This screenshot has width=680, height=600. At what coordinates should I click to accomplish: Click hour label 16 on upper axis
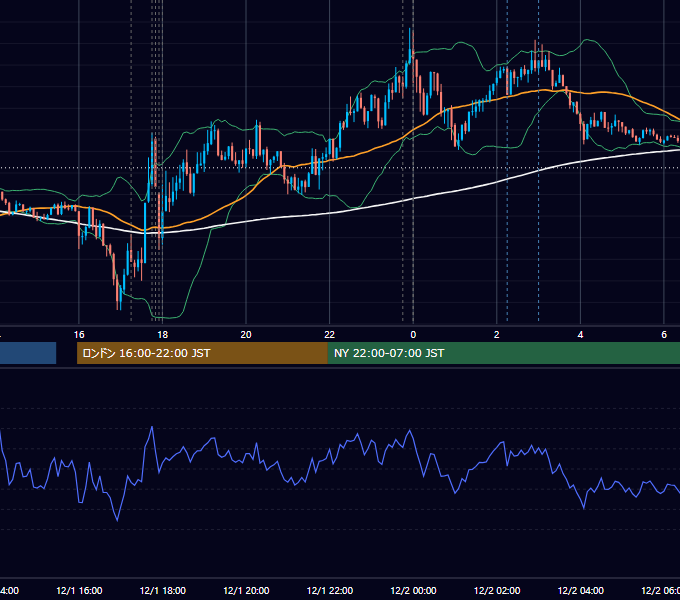[79, 335]
